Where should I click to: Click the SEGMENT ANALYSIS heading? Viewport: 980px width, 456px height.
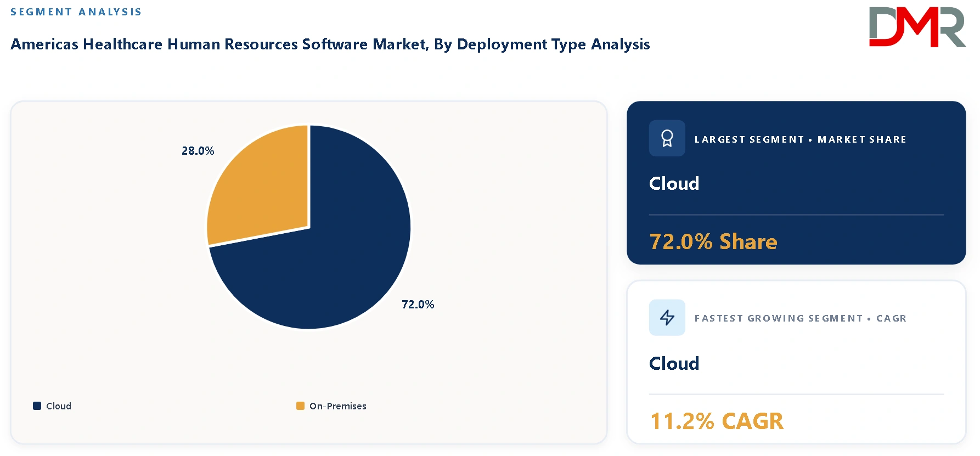point(76,12)
